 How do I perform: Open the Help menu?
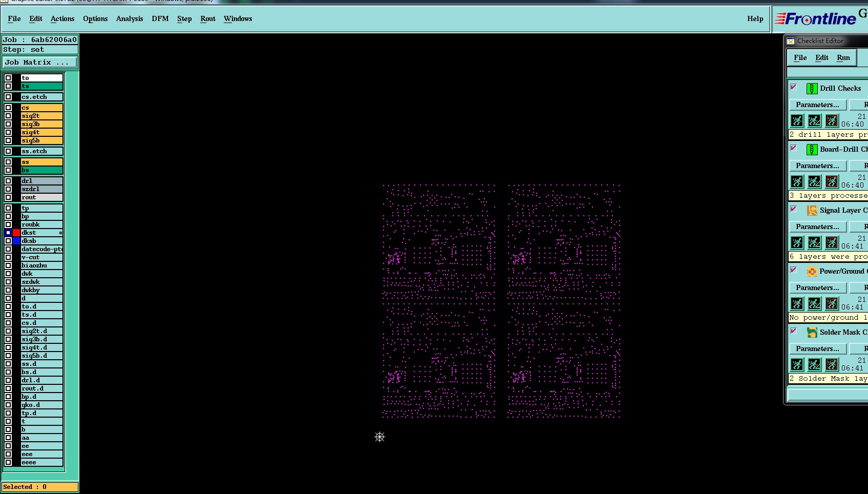click(x=755, y=19)
